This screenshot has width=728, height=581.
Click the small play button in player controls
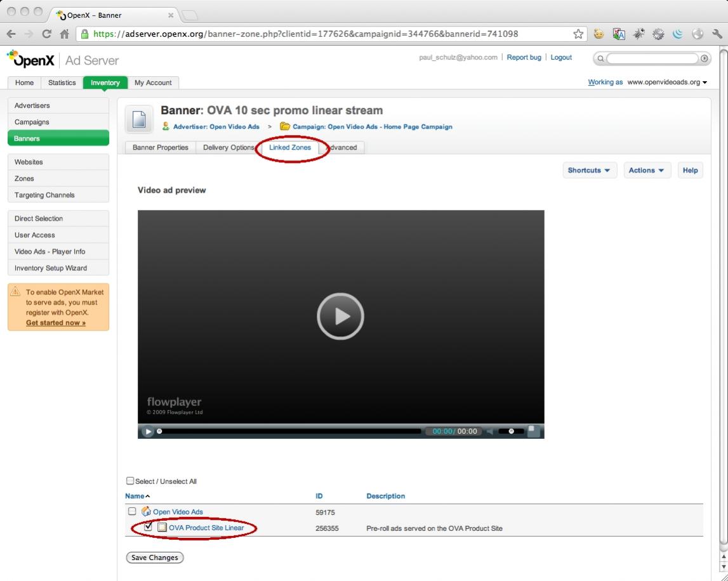pos(148,431)
